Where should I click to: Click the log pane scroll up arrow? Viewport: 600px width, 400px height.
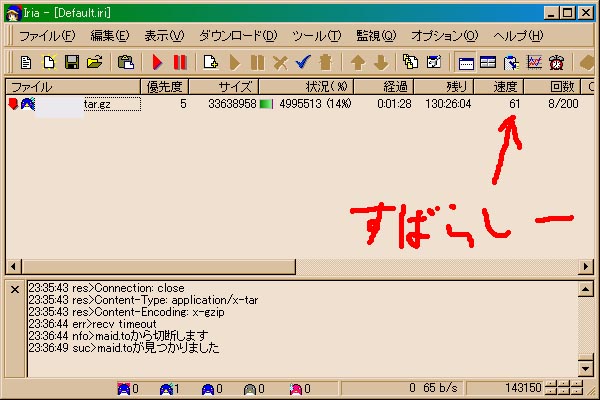585,289
